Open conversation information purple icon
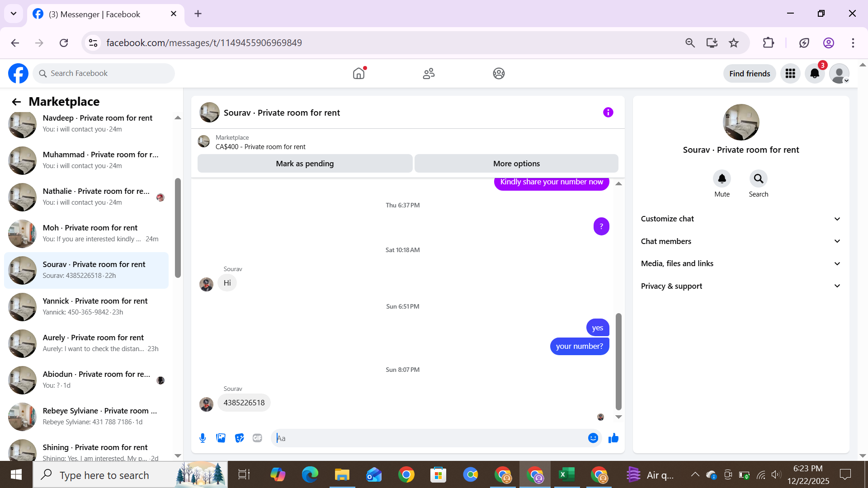 [x=608, y=113]
